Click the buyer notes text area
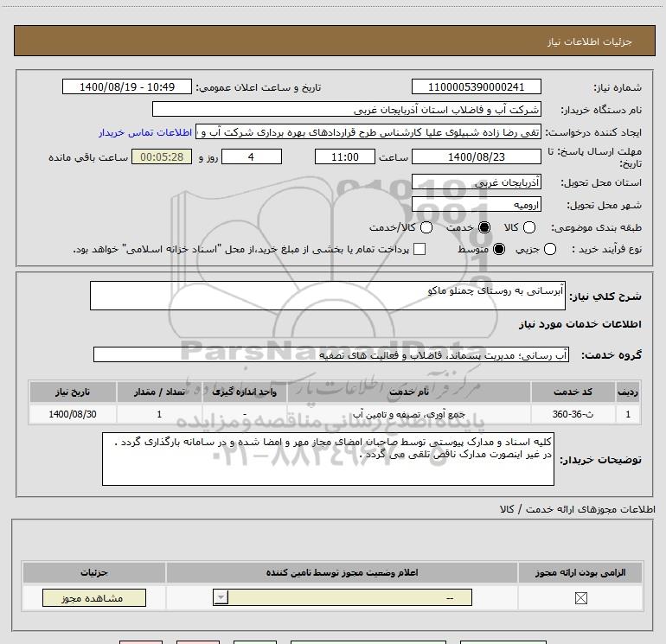 click(x=328, y=459)
